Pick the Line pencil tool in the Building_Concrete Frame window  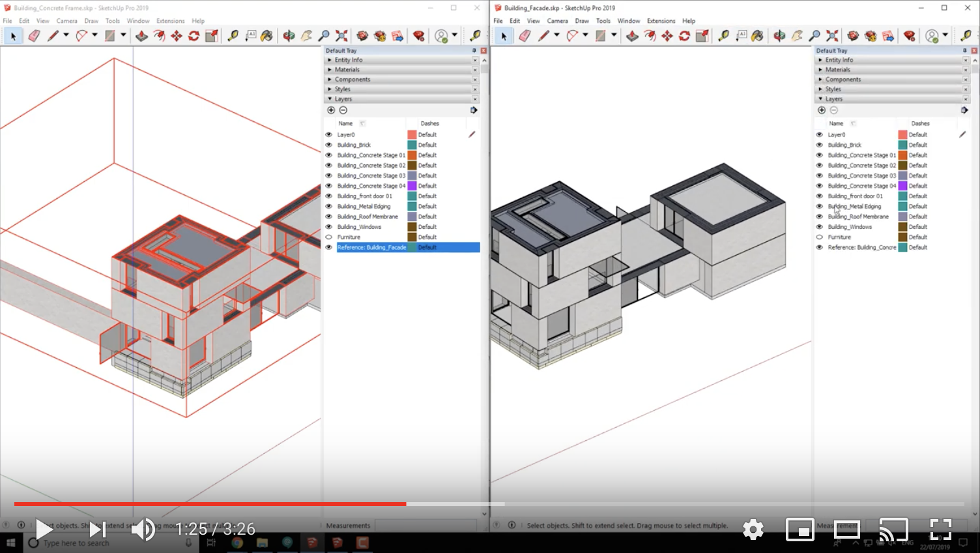point(53,36)
